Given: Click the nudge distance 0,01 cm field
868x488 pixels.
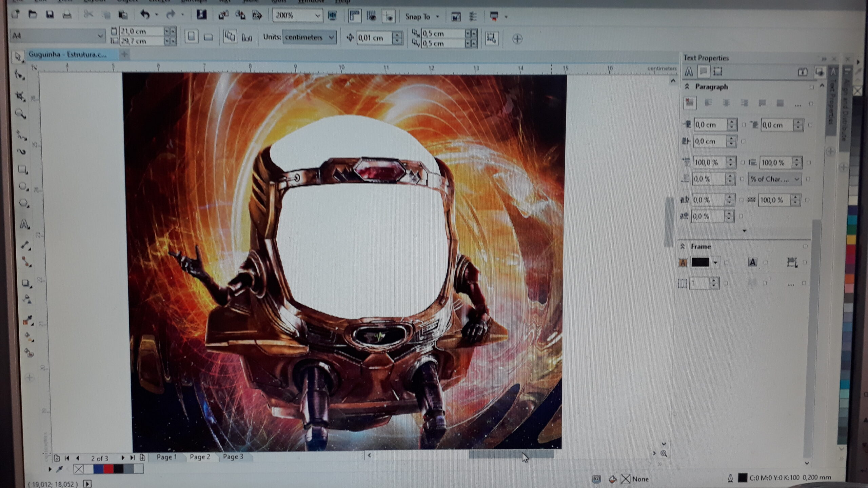Looking at the screenshot, I should (x=375, y=37).
